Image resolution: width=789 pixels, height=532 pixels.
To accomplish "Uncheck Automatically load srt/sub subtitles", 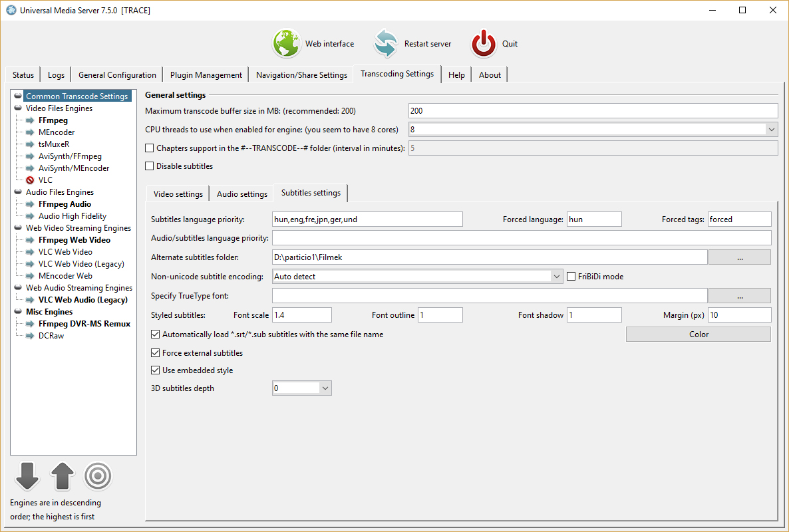I will pos(156,334).
